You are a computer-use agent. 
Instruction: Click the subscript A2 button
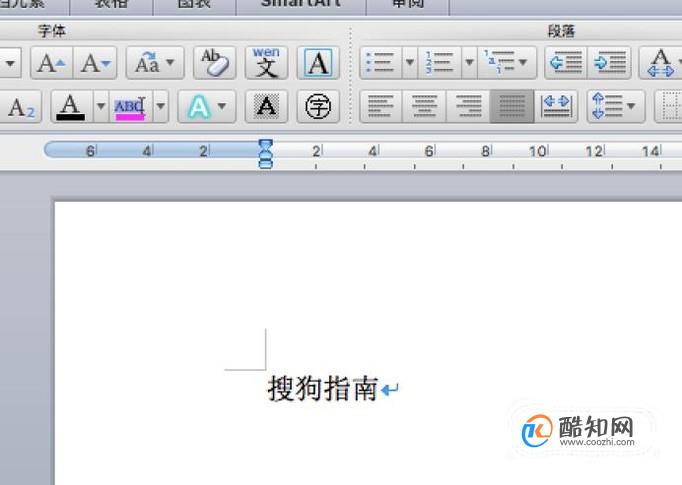[20, 107]
